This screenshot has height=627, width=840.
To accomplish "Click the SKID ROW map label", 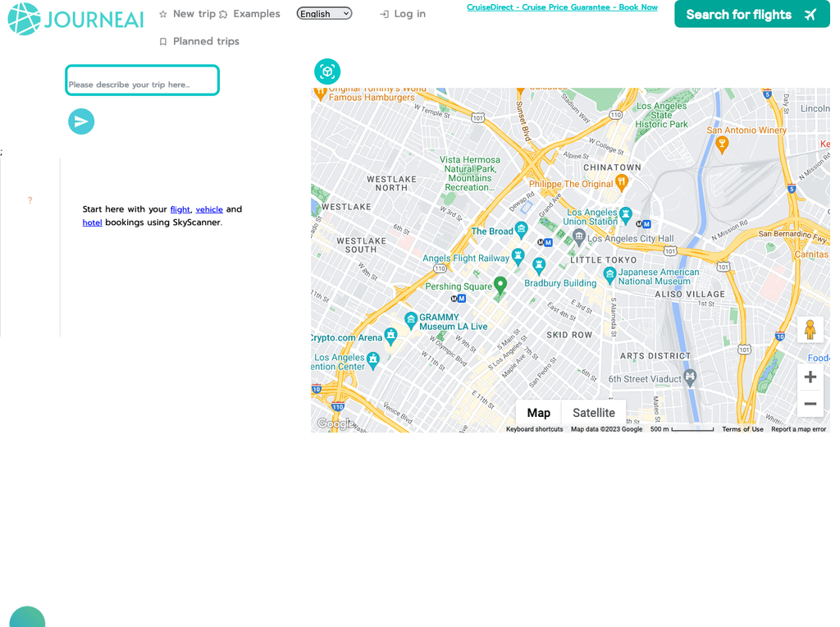I will pyautogui.click(x=569, y=335).
